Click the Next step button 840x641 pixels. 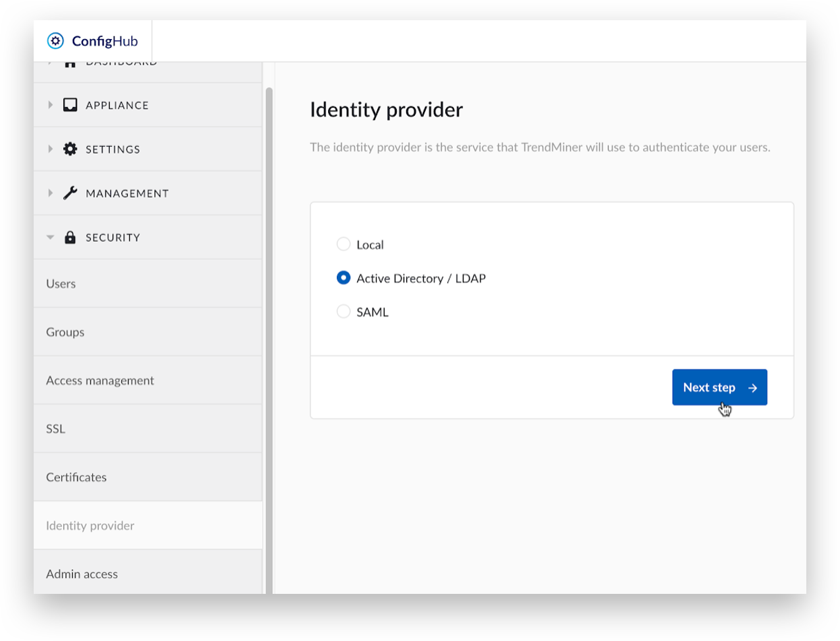point(719,387)
